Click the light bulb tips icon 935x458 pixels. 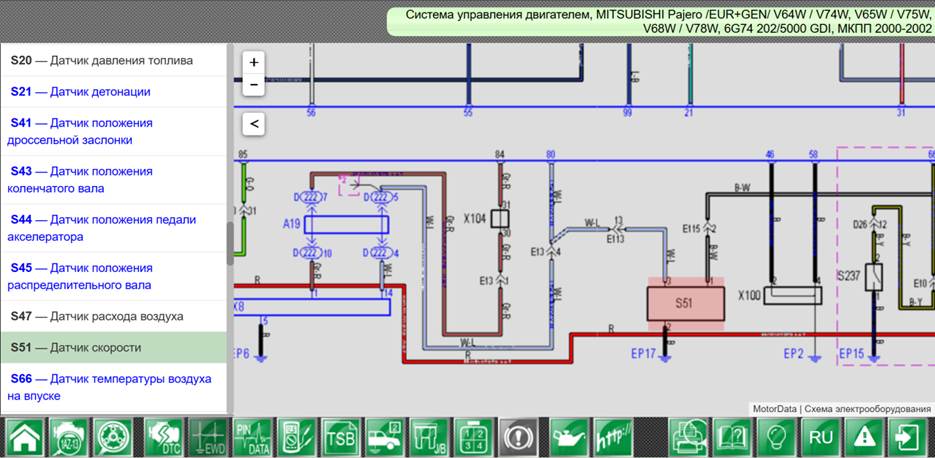pos(776,438)
